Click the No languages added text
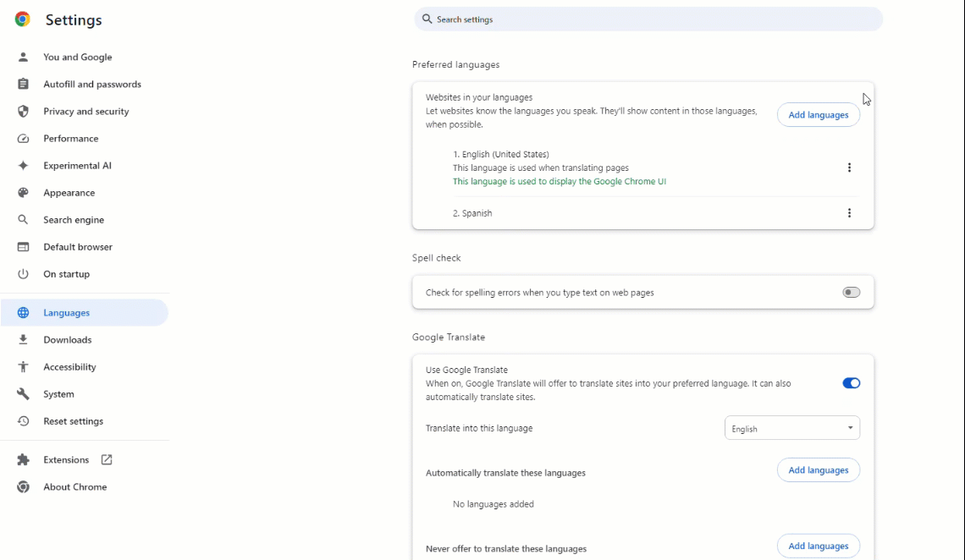The height and width of the screenshot is (560, 965). (493, 504)
